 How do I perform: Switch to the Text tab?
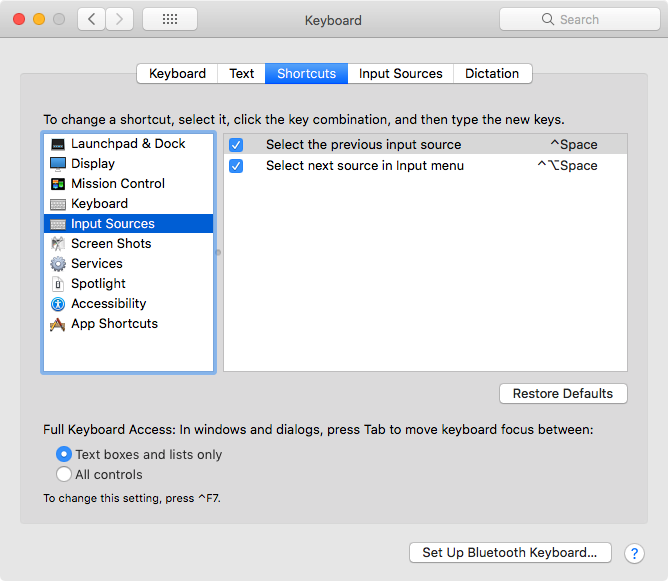click(x=242, y=74)
